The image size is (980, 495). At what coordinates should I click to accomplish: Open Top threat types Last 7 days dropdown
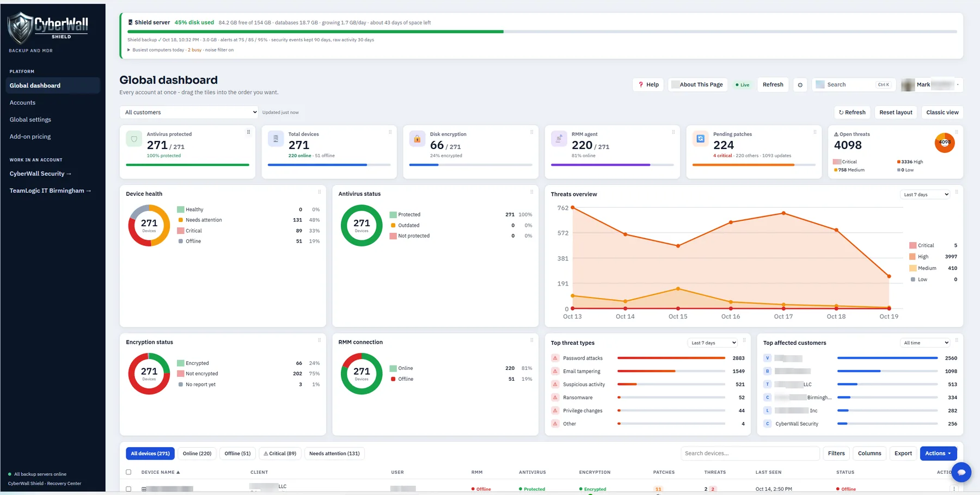(x=713, y=343)
